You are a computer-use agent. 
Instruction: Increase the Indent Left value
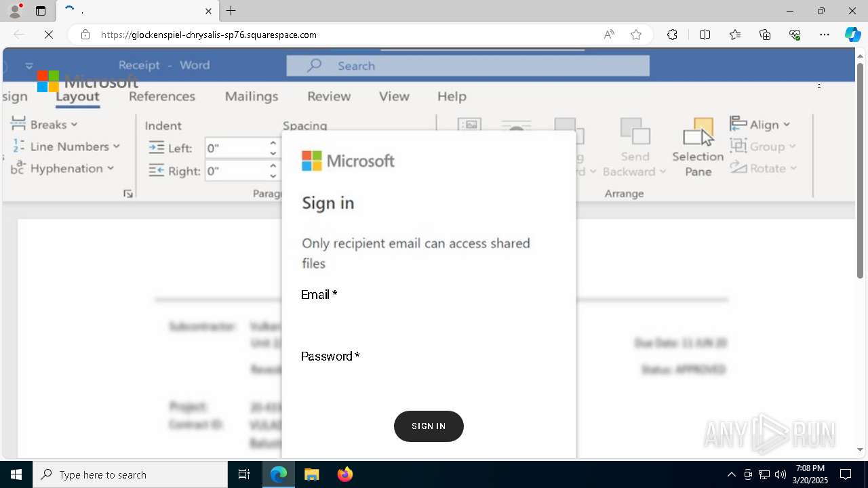click(x=273, y=143)
